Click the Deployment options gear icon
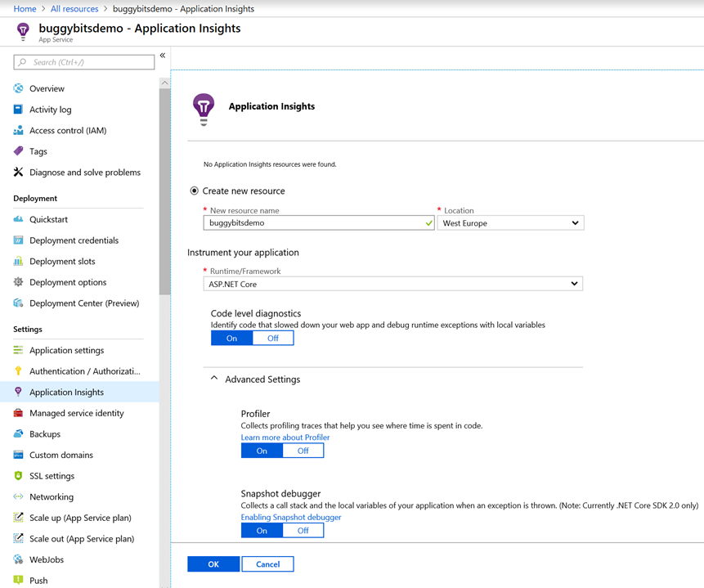The height and width of the screenshot is (588, 704). pos(18,282)
